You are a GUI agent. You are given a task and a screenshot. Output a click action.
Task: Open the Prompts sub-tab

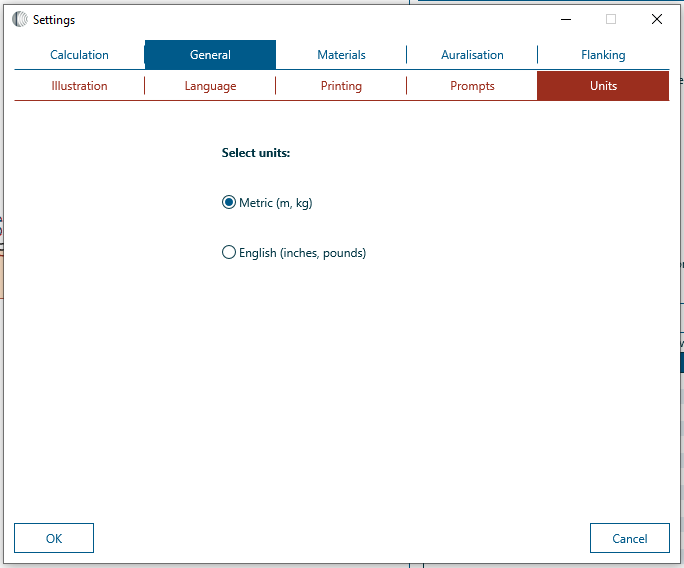pyautogui.click(x=472, y=86)
